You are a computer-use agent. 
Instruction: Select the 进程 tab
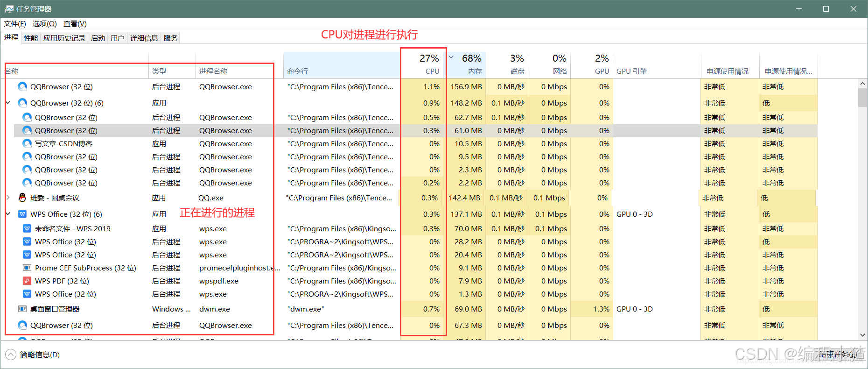11,37
